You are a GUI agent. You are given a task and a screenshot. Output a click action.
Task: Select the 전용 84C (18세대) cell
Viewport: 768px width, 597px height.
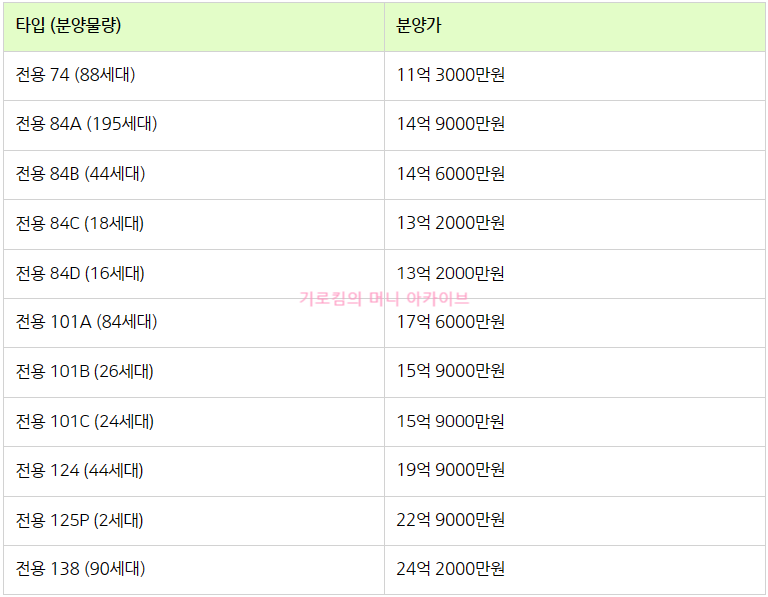(194, 224)
